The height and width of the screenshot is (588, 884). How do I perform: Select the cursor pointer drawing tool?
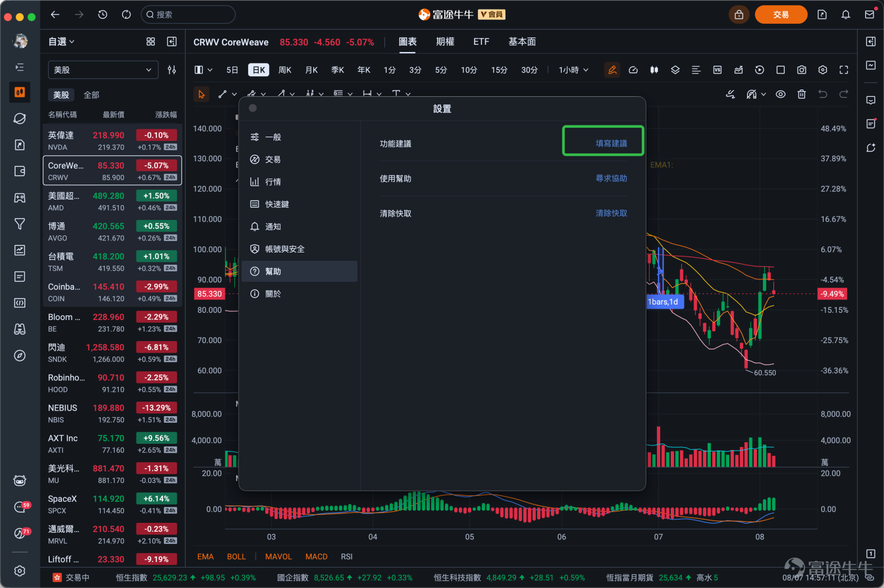point(202,95)
